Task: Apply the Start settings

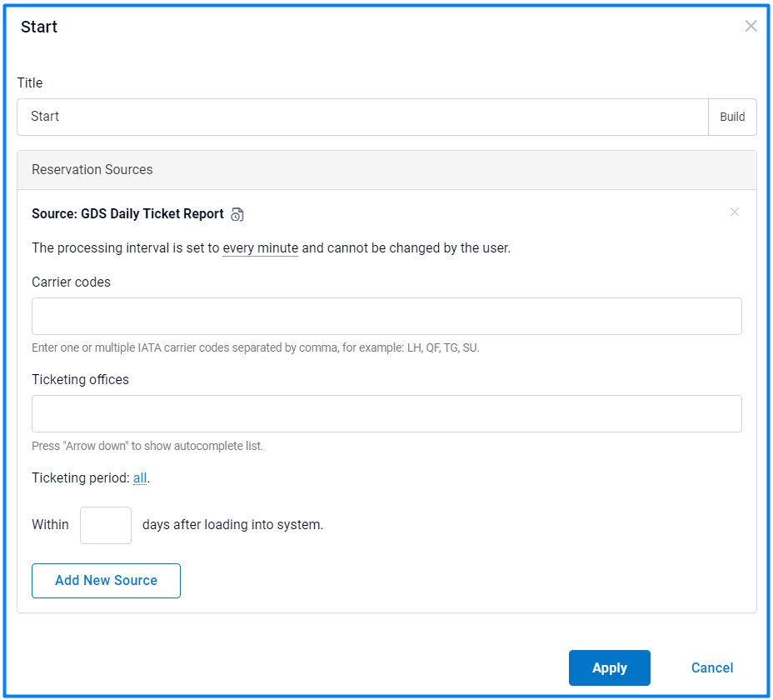Action: tap(609, 667)
